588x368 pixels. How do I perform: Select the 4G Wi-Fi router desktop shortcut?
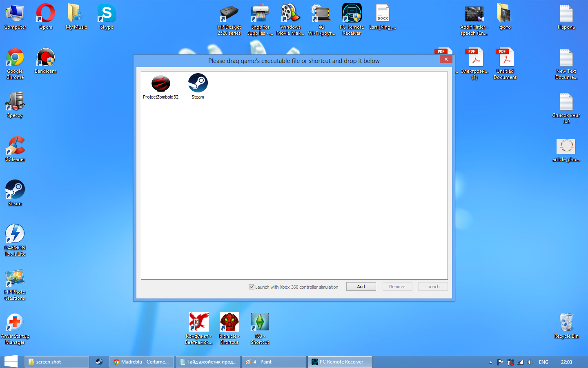point(321,20)
